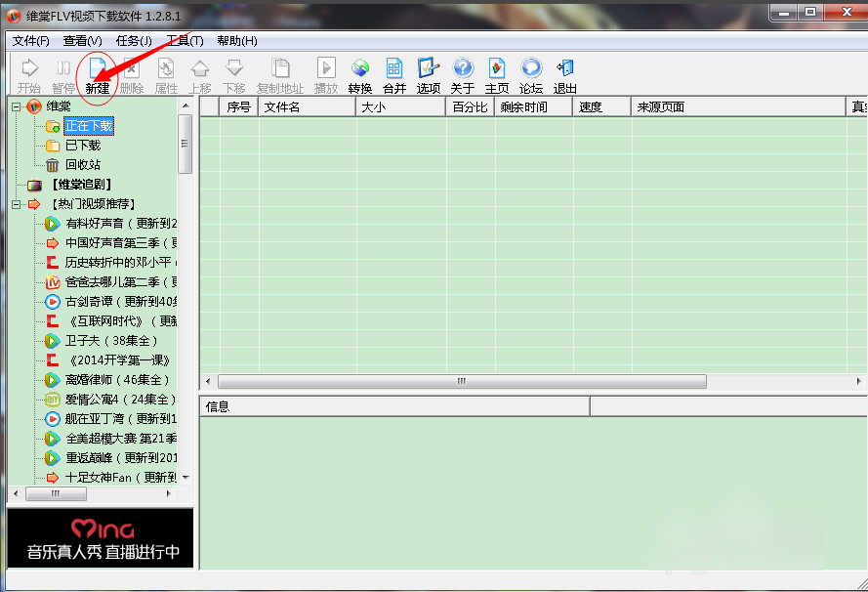Show the About dialog with 关于
The height and width of the screenshot is (592, 868).
tap(462, 73)
